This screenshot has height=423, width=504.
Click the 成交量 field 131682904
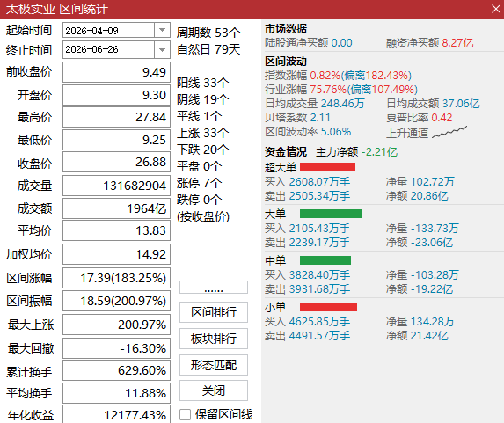(x=116, y=186)
